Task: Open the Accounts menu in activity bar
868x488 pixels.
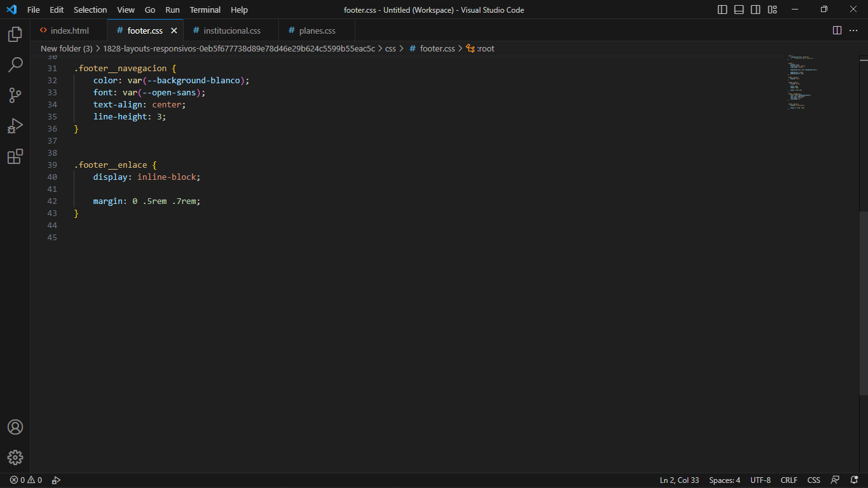Action: 15,427
